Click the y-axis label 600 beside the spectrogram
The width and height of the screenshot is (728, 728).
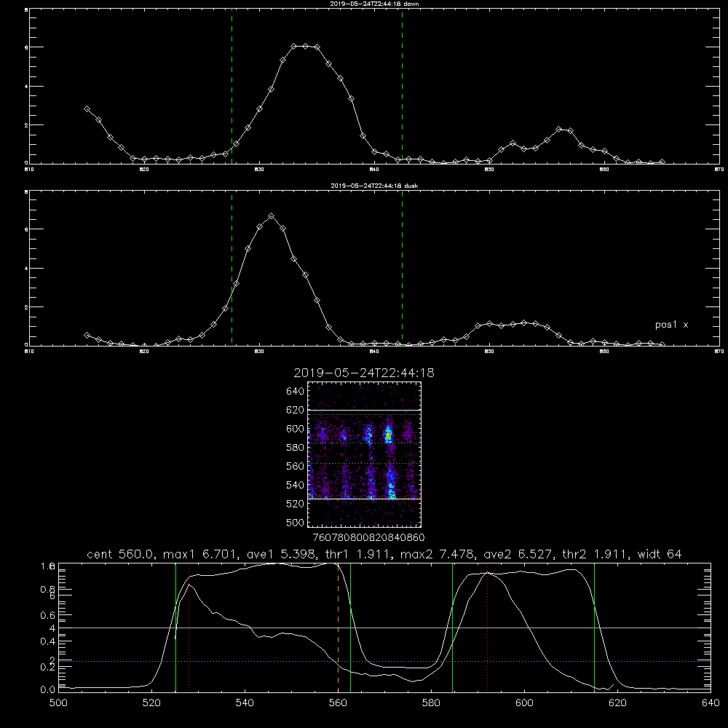295,429
